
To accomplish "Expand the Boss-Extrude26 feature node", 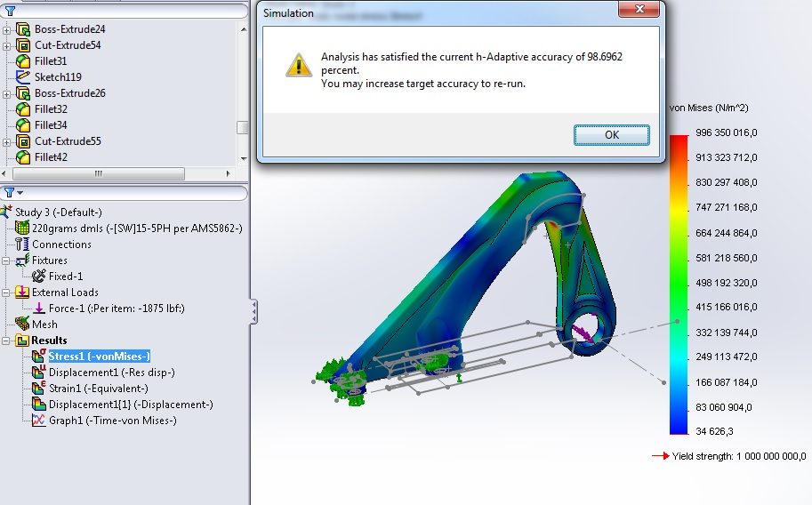I will tap(6, 94).
